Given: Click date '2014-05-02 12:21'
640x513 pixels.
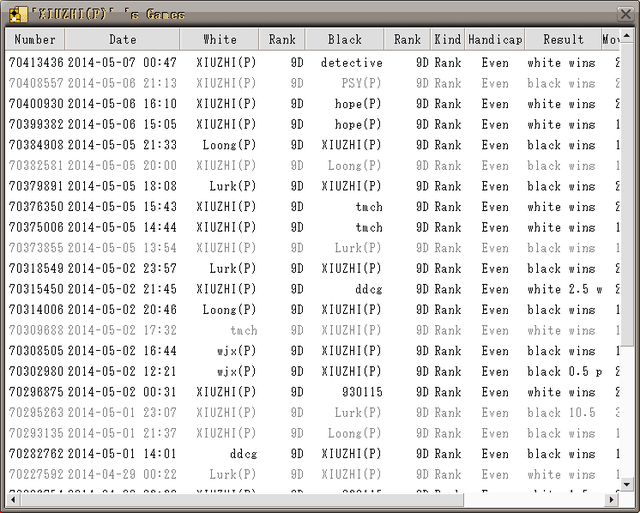Looking at the screenshot, I should coord(122,371).
